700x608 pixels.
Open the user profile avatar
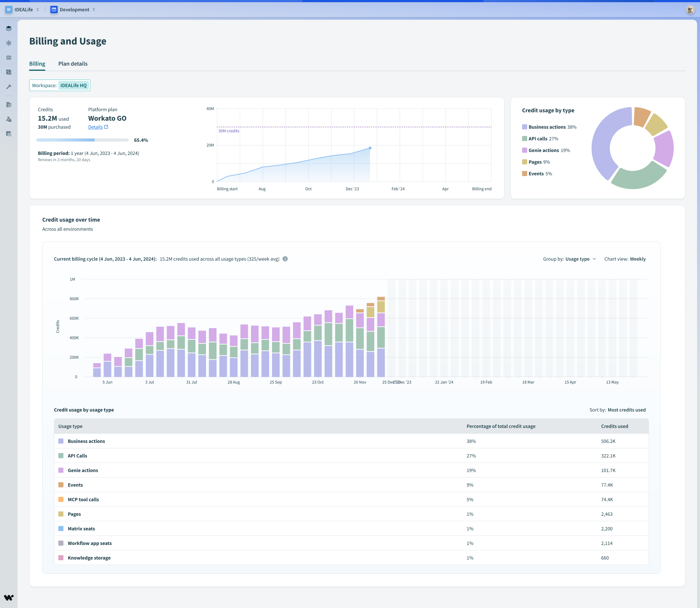click(690, 10)
